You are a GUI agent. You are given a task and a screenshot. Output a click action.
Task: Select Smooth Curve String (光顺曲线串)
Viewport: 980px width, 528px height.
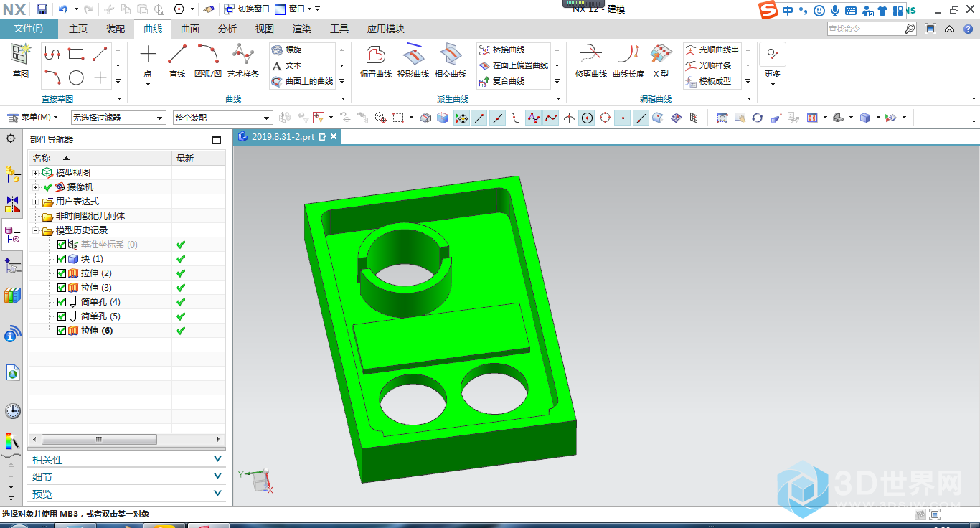click(x=712, y=49)
